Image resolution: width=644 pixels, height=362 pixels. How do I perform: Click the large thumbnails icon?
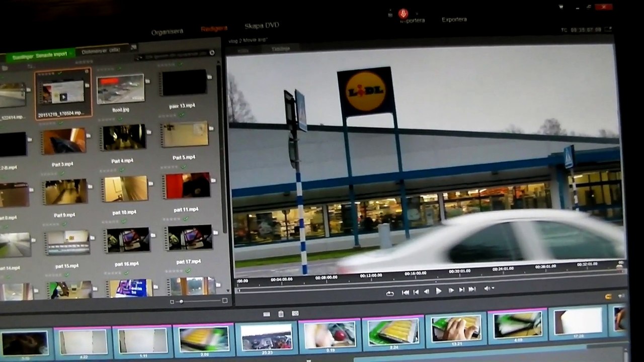click(x=224, y=301)
